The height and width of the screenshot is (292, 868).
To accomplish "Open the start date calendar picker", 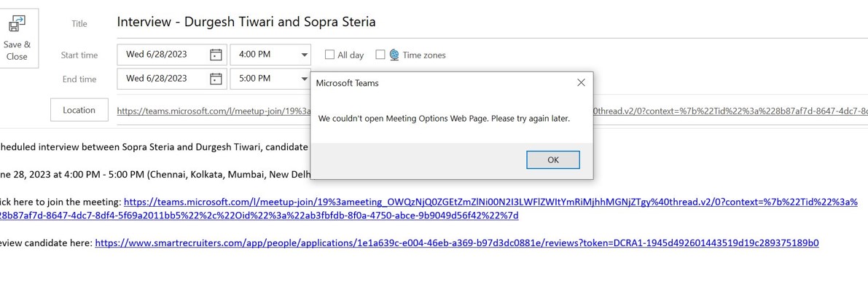I will click(x=216, y=55).
